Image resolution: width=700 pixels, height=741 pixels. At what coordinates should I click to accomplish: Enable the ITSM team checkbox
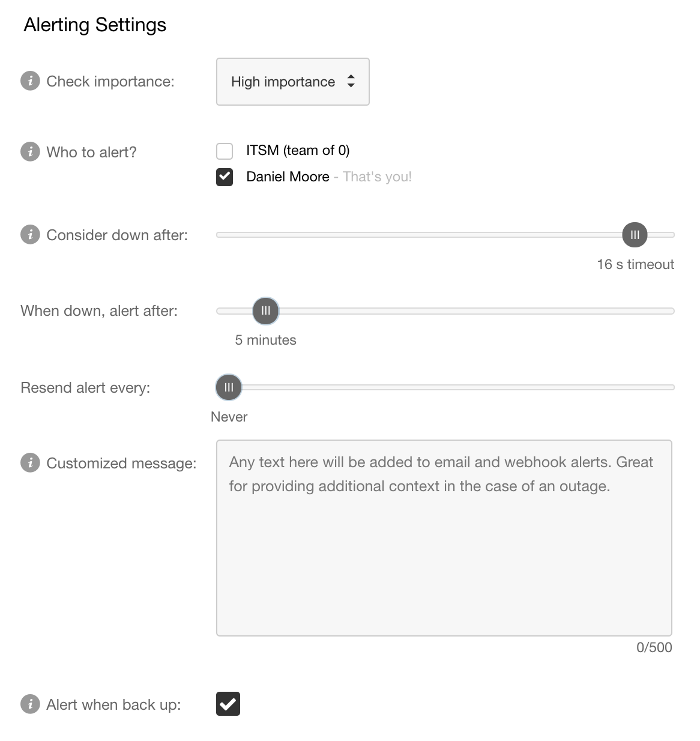(225, 151)
